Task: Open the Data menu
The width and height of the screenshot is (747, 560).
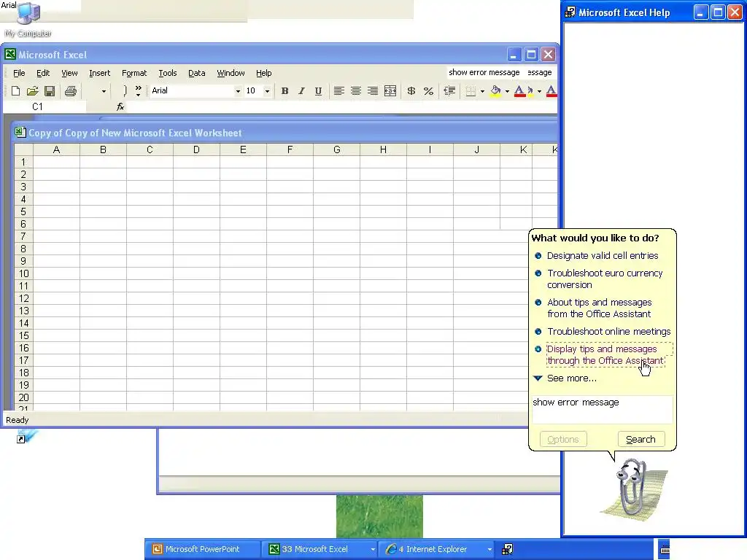Action: (x=197, y=73)
